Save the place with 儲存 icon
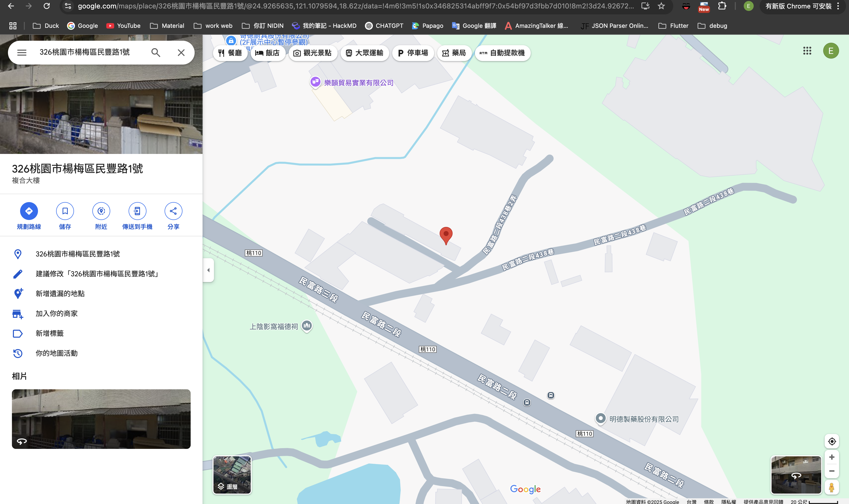Viewport: 849px width, 504px height. [x=65, y=211]
